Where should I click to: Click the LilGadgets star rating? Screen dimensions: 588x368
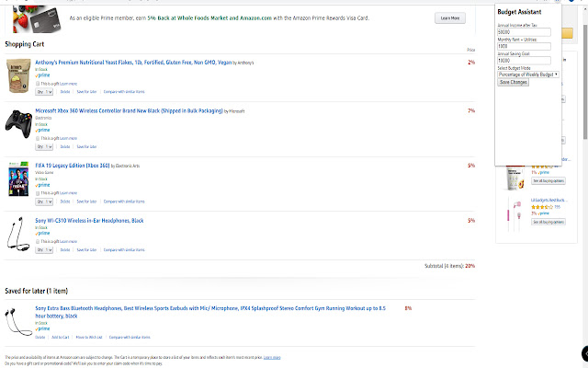point(541,207)
